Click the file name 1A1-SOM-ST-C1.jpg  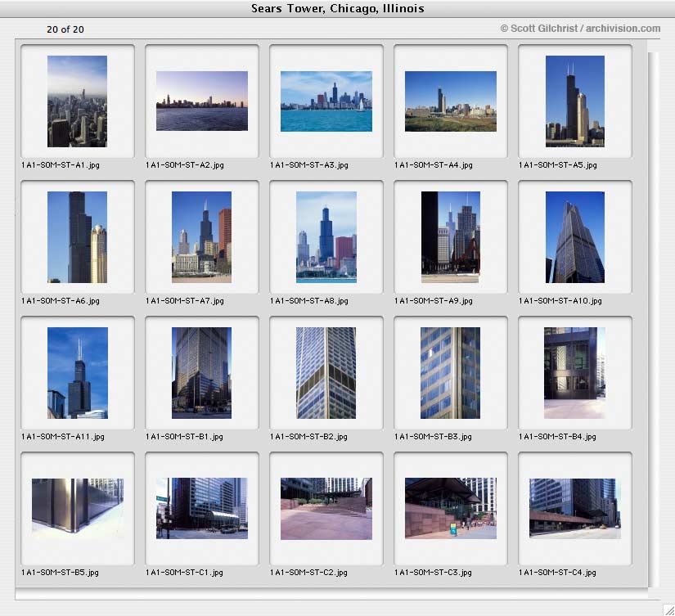(184, 573)
